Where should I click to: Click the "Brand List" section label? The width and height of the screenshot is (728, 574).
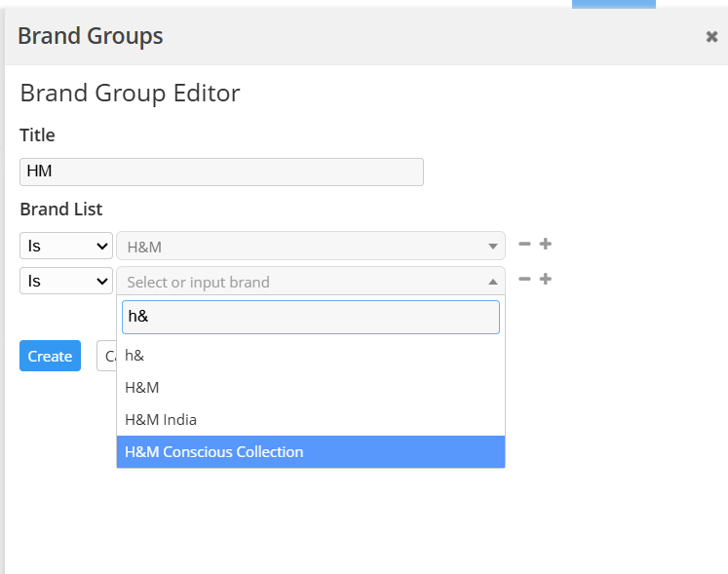pyautogui.click(x=61, y=210)
